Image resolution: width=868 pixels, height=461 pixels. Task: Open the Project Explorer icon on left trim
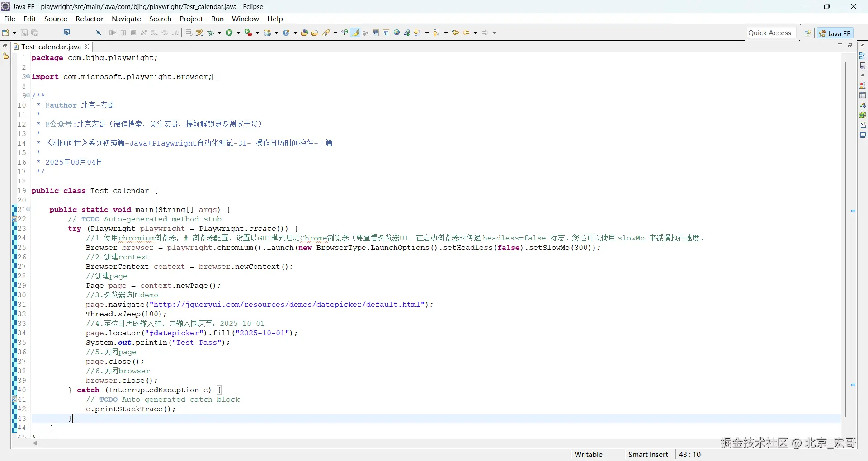(5, 56)
